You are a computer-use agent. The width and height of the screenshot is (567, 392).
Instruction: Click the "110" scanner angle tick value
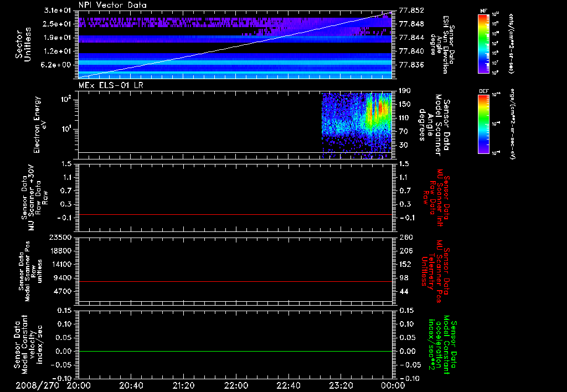coord(405,118)
